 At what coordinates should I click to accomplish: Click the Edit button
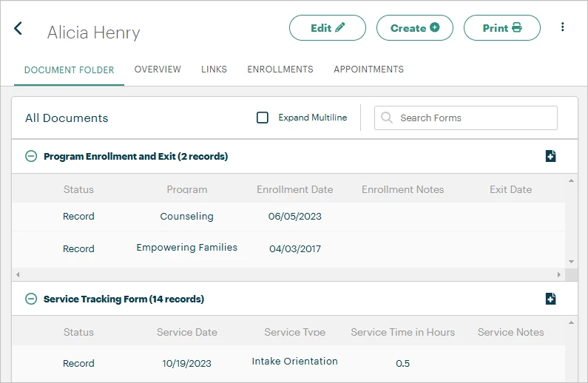point(328,28)
